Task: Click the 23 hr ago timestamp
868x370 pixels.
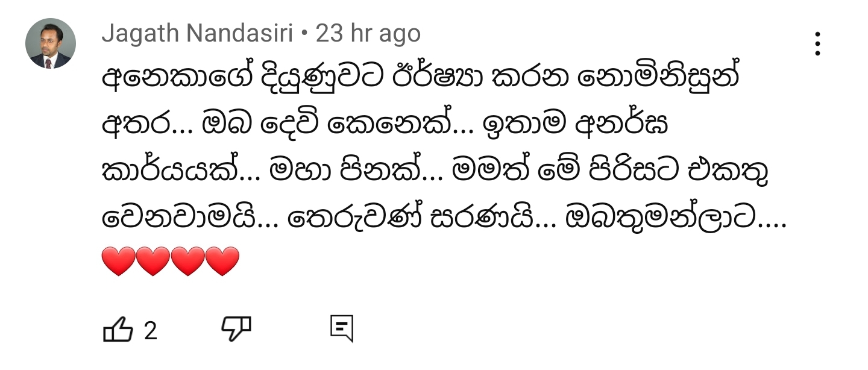Action: (x=368, y=34)
